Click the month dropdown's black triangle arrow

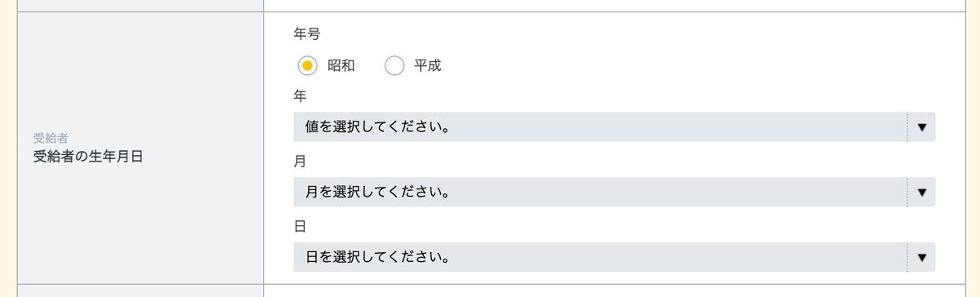pyautogui.click(x=922, y=193)
